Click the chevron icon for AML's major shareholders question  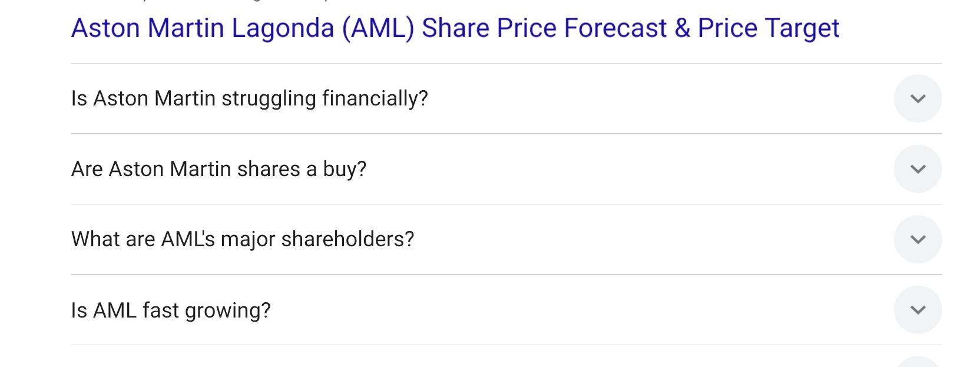918,239
